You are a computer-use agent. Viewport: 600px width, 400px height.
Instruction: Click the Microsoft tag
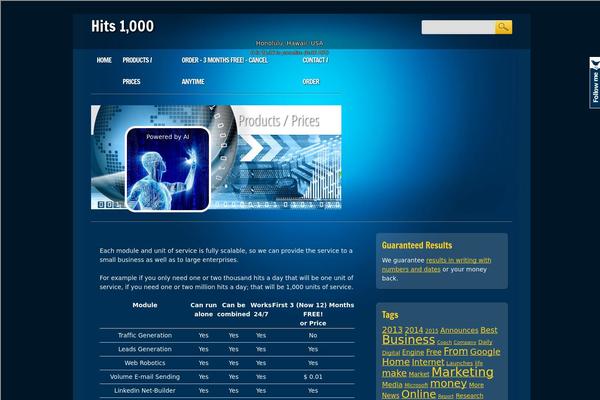tap(416, 385)
